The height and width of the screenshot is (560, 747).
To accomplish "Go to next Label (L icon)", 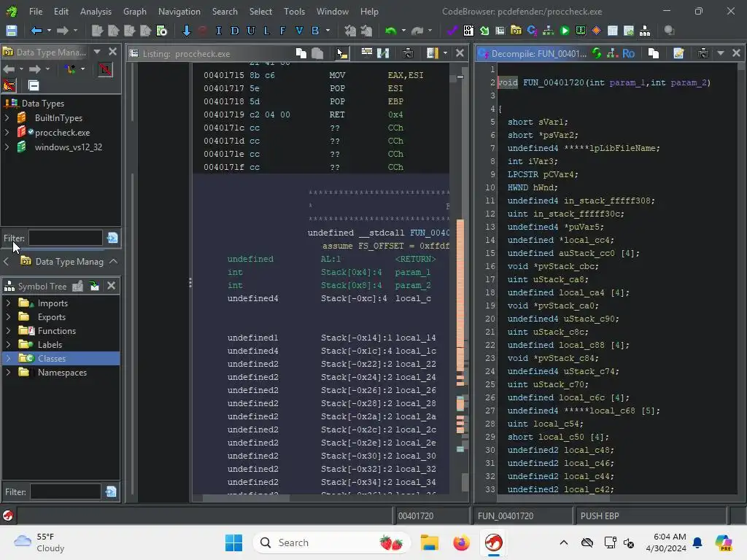I will click(267, 31).
